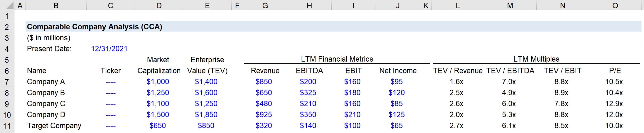Screen dimensions: 644x133
Task: Click Company D enterprise value $1,850
Action: tap(206, 115)
